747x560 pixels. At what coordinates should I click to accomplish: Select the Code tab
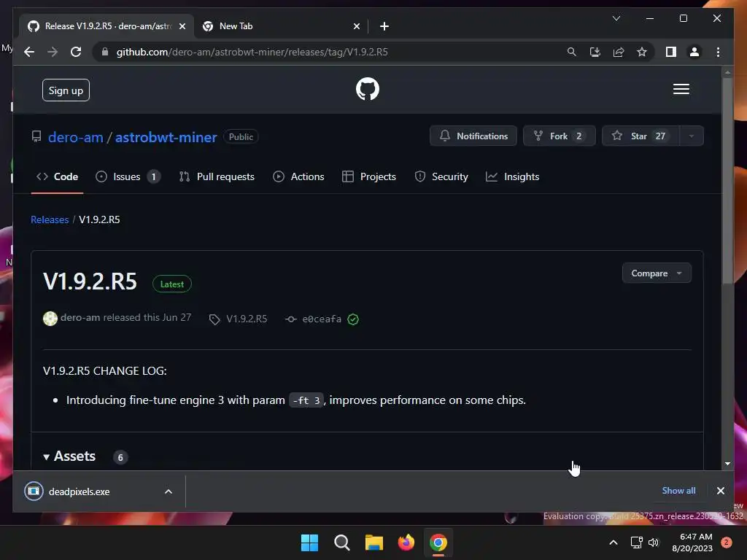tap(57, 176)
